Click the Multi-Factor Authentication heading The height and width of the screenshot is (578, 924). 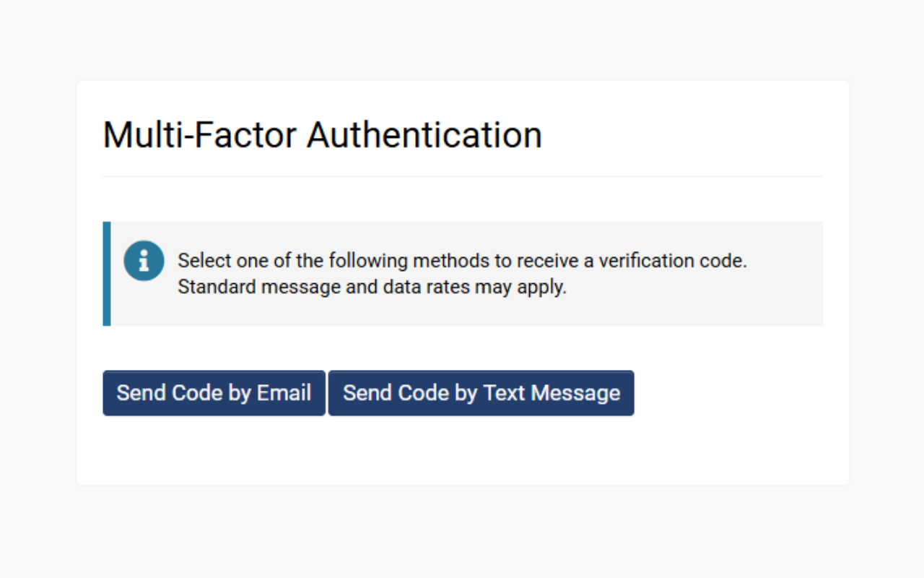click(x=322, y=135)
